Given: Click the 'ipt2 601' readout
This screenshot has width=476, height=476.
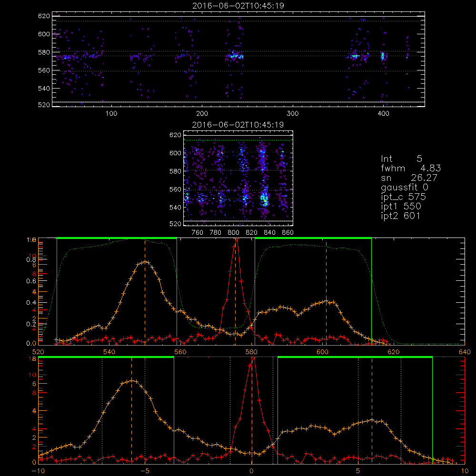Looking at the screenshot, I should click(x=400, y=216).
